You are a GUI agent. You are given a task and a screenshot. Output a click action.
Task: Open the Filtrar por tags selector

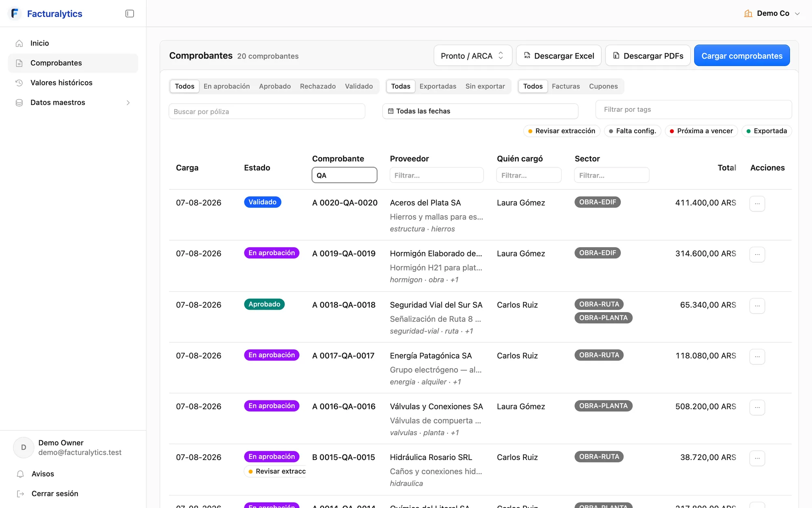693,109
